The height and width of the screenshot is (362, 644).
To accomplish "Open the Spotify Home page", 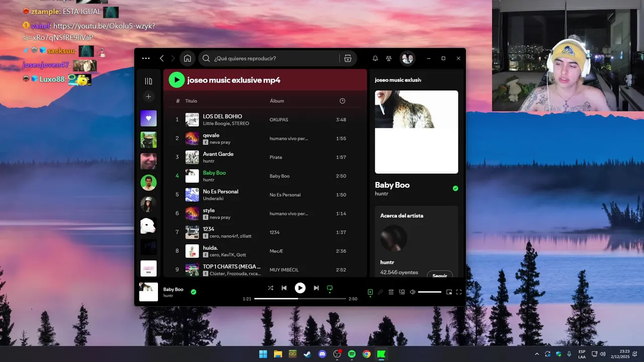I will click(187, 58).
